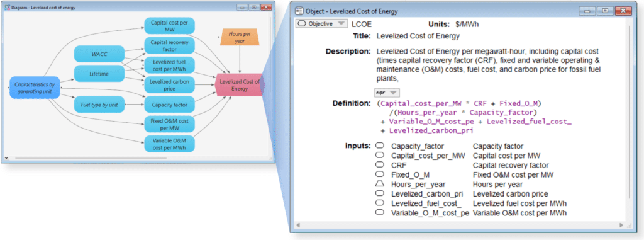Click the Fixed_O_M input variable icon
Screen dimensions: 644x240
point(380,174)
